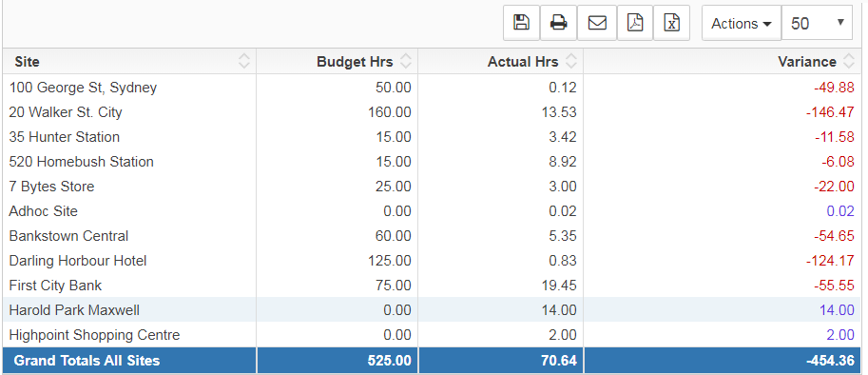Click actual hours value 8.92
Viewport: 868px width, 375px height.
coord(563,162)
